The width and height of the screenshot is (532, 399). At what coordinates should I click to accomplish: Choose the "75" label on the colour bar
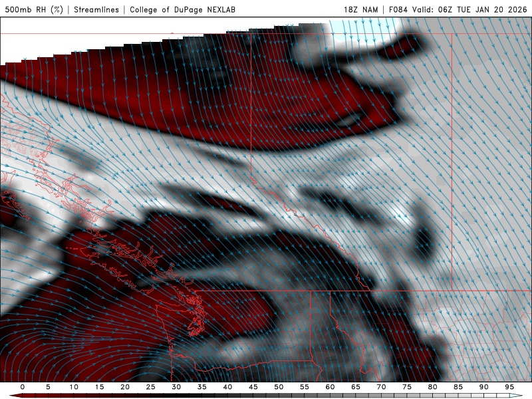pyautogui.click(x=407, y=387)
